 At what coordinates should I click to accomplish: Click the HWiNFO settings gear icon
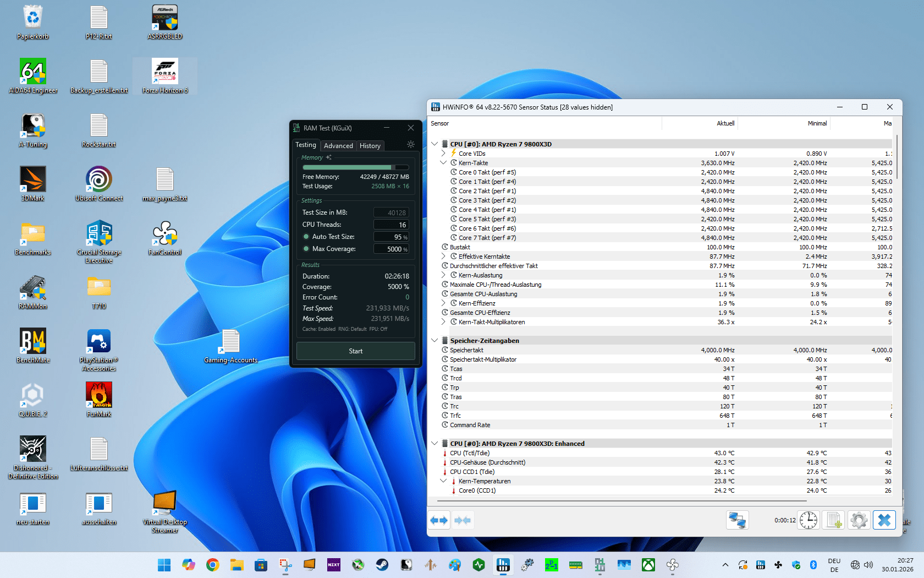tap(859, 520)
